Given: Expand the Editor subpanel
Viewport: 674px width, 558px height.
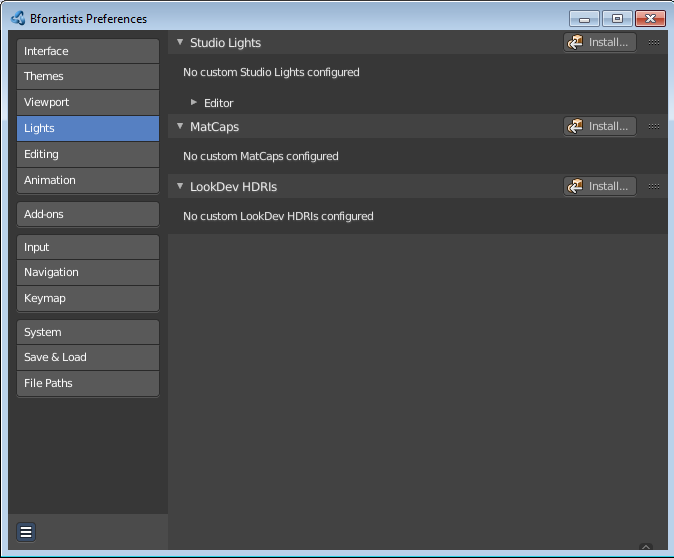Looking at the screenshot, I should point(194,102).
